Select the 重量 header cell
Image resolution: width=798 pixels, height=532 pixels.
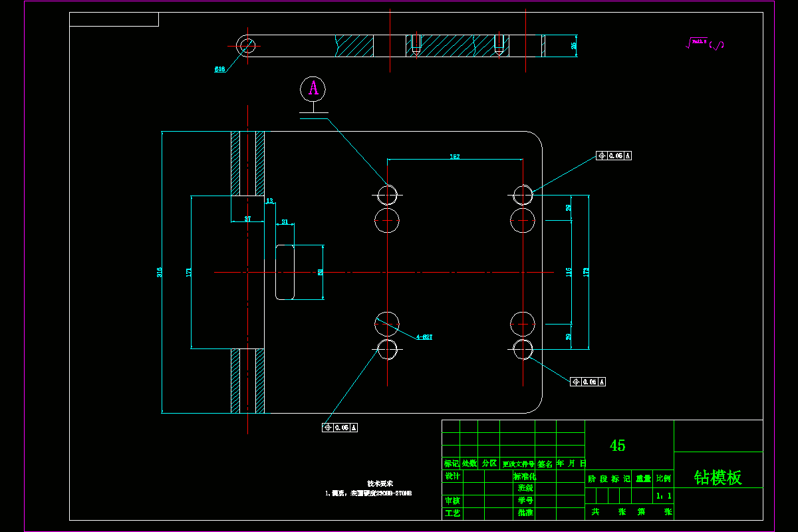pyautogui.click(x=643, y=478)
